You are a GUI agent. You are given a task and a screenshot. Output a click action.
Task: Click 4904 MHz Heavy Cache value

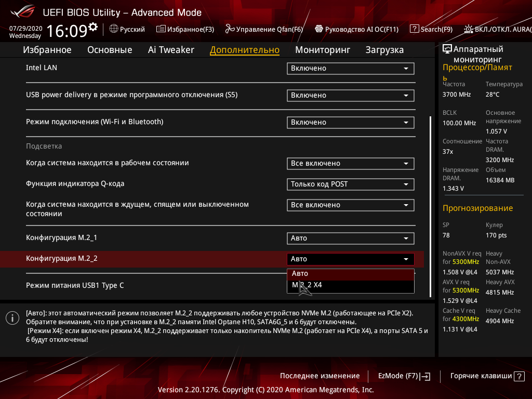[x=500, y=321]
